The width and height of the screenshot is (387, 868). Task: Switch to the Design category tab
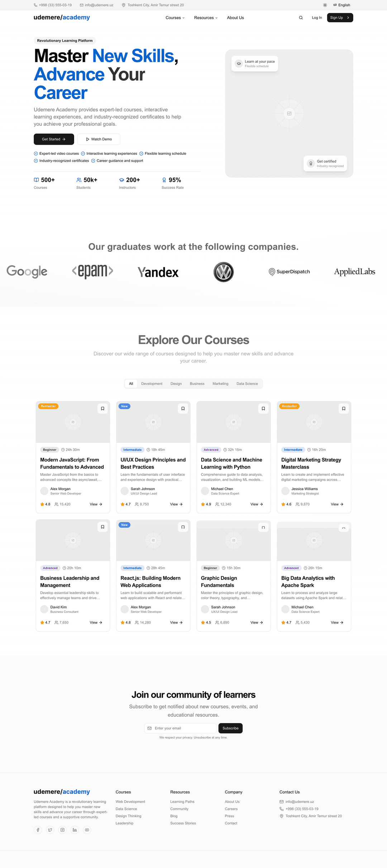[176, 383]
